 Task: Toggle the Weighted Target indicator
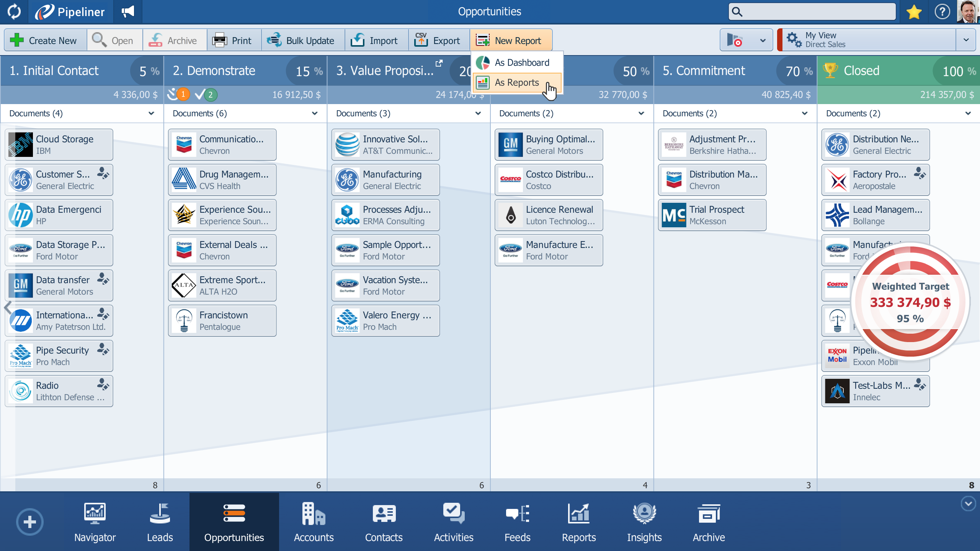910,302
